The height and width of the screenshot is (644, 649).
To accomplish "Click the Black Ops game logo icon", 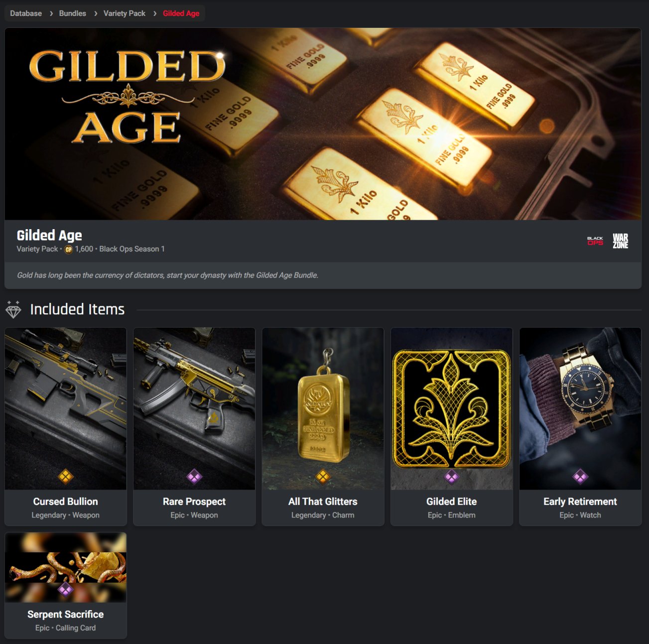I will (x=595, y=241).
